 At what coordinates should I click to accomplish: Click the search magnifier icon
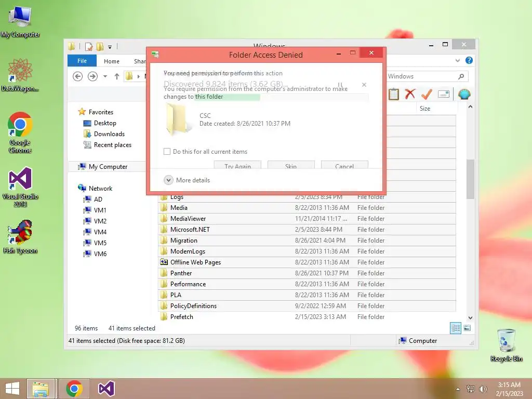pyautogui.click(x=461, y=76)
